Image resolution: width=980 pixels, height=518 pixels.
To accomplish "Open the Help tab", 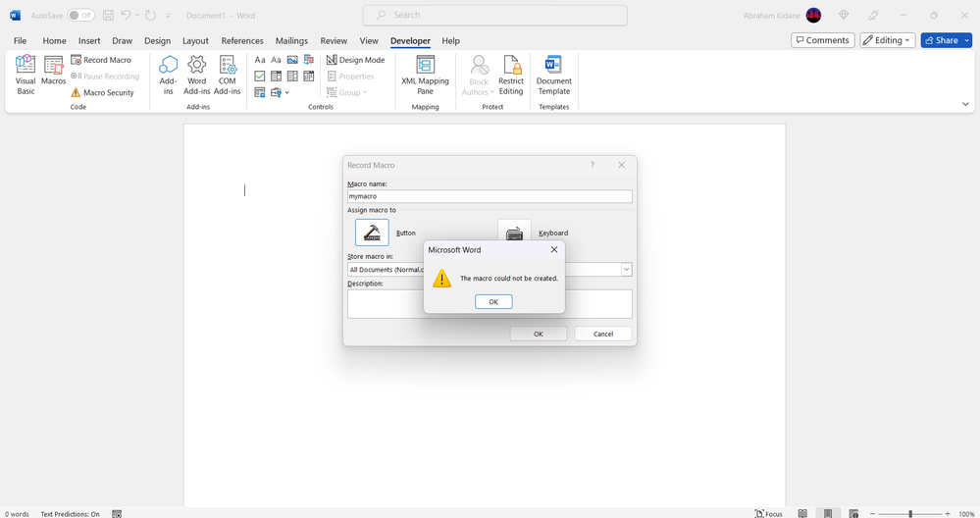I will point(450,40).
